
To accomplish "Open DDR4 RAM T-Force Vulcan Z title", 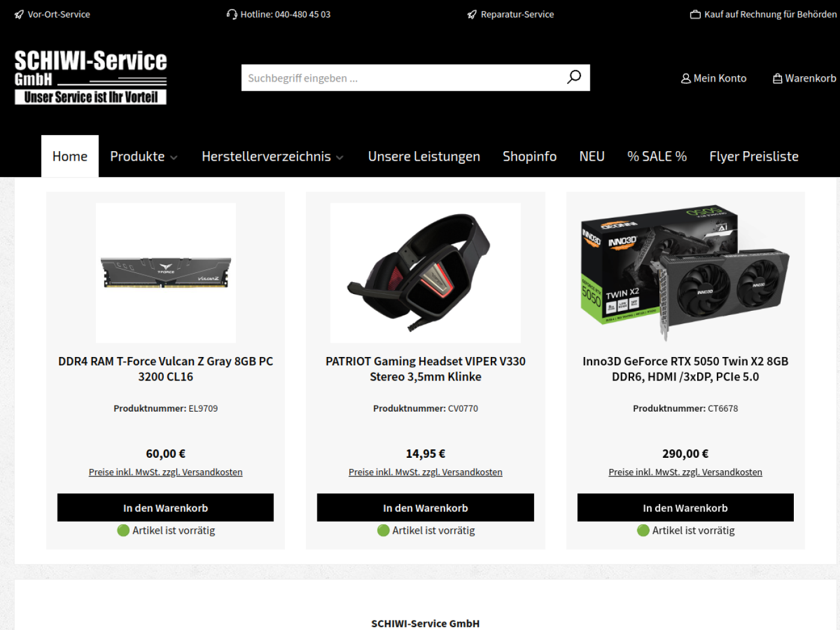I will point(166,369).
